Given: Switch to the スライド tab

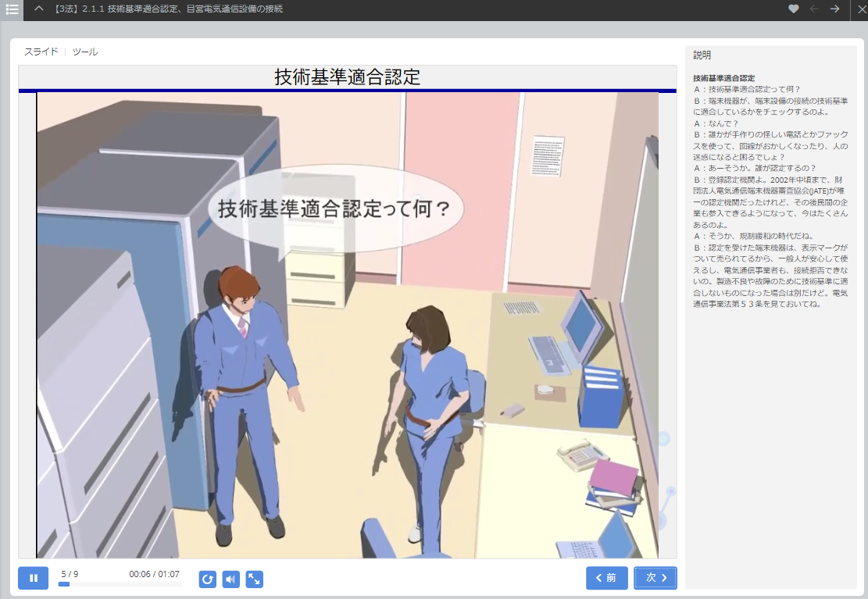Looking at the screenshot, I should 41,52.
